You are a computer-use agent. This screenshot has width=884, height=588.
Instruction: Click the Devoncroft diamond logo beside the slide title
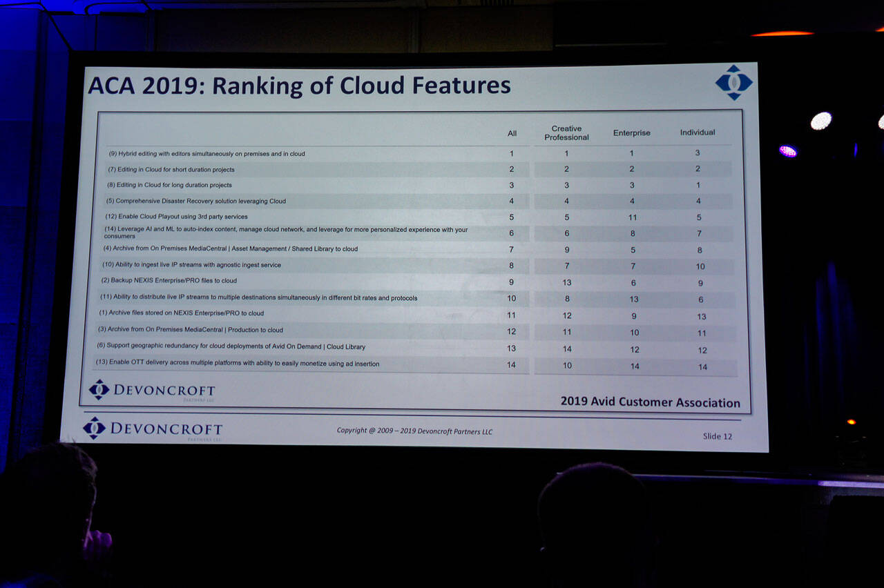[733, 83]
